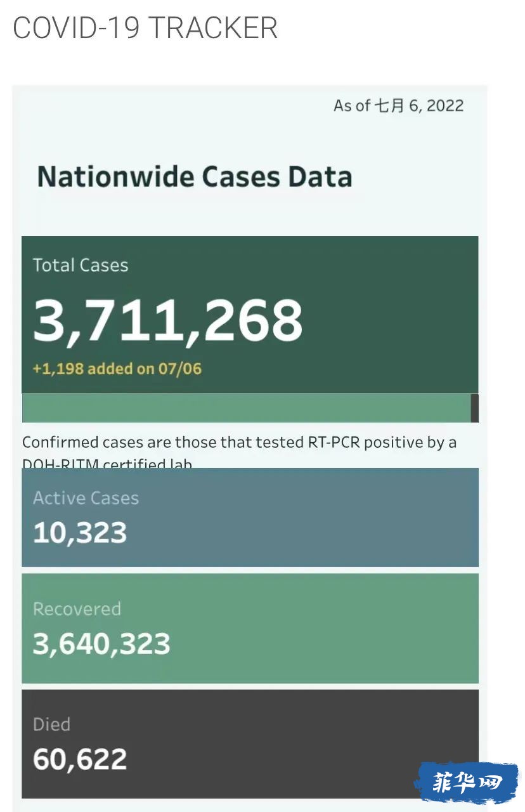Open the Total Cases dark green panel

click(250, 315)
